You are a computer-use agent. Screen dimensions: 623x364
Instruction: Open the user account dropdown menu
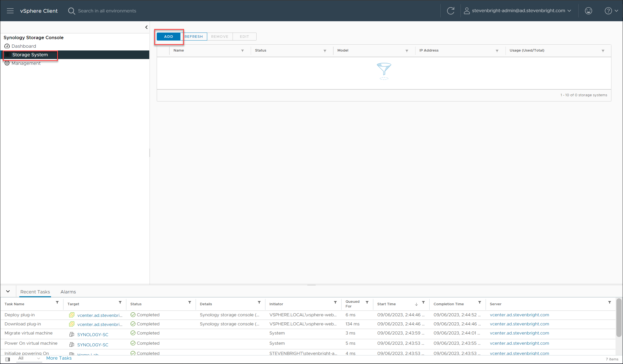517,11
